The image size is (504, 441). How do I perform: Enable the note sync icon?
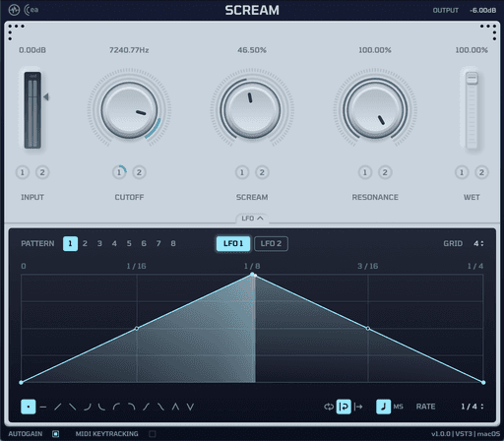[383, 407]
